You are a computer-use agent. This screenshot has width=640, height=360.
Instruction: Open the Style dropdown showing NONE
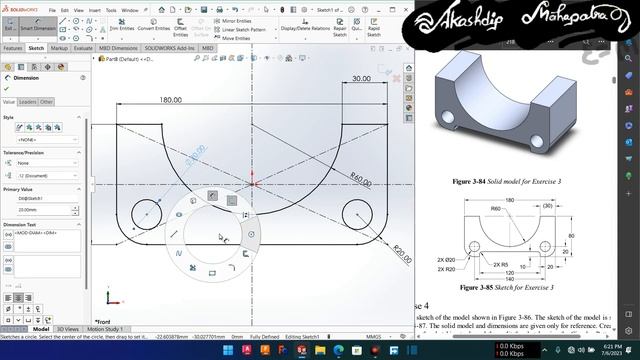click(47, 140)
